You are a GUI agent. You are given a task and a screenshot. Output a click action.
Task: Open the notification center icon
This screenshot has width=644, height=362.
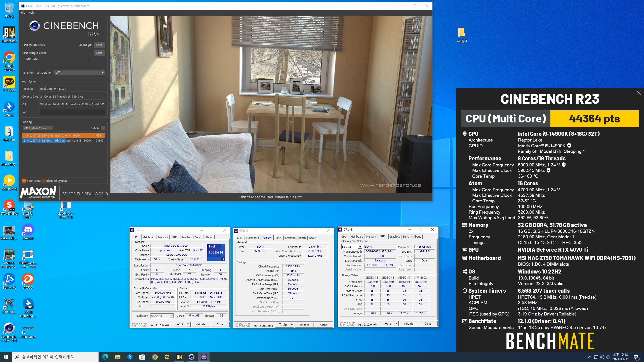pos(636,357)
